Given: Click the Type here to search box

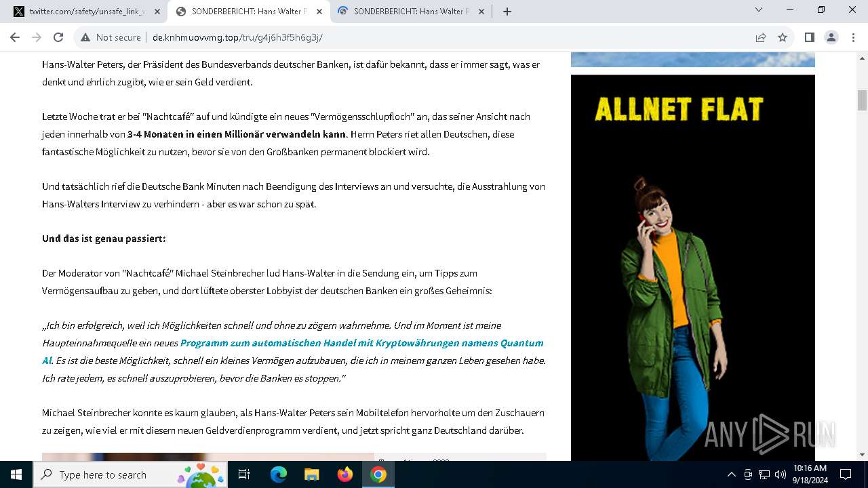Looking at the screenshot, I should (131, 474).
